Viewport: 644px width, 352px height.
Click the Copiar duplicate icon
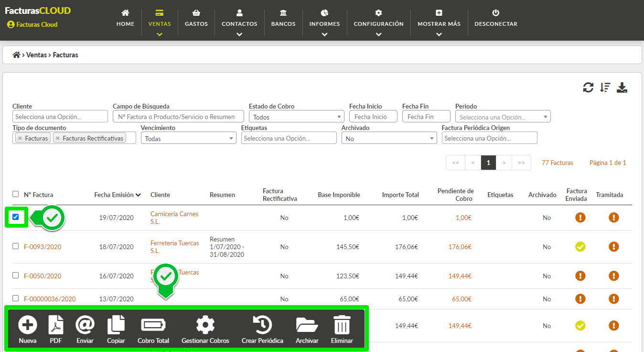click(x=116, y=326)
